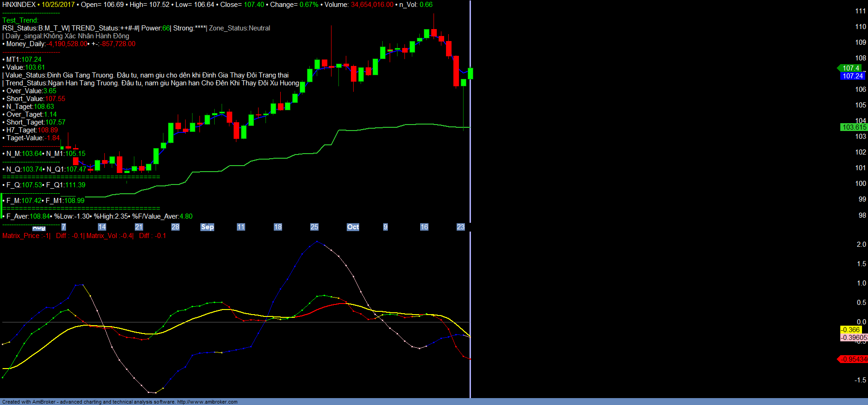Image resolution: width=868 pixels, height=405 pixels.
Task: Click the F_Aver:108.84 readout
Action: [28, 216]
